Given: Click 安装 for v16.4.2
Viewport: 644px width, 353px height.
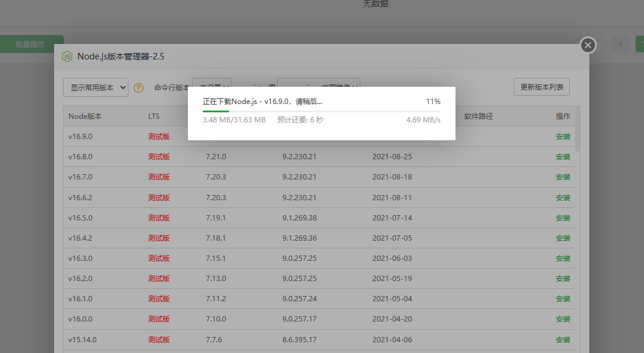Looking at the screenshot, I should [563, 238].
